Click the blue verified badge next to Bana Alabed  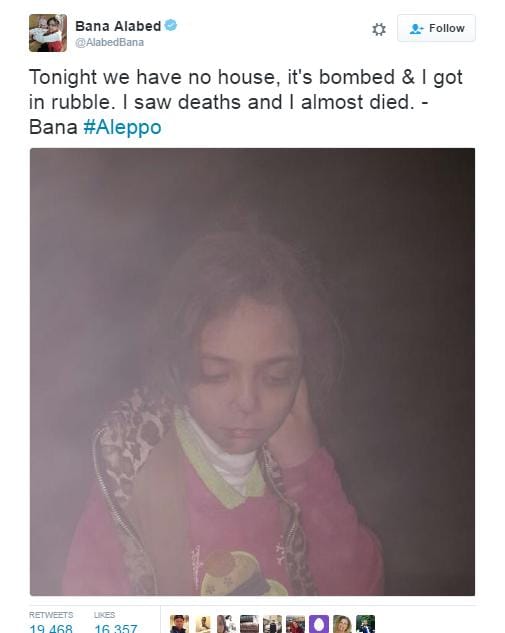tap(171, 25)
